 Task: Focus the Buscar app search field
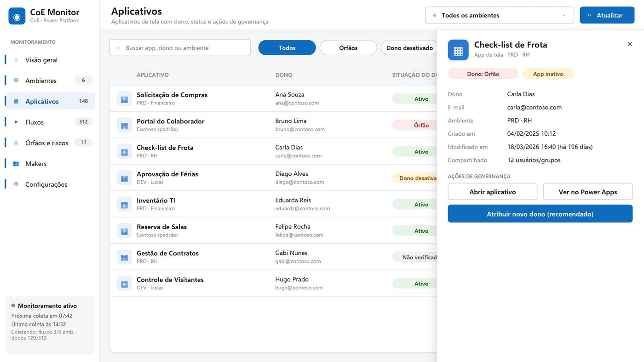[x=180, y=48]
